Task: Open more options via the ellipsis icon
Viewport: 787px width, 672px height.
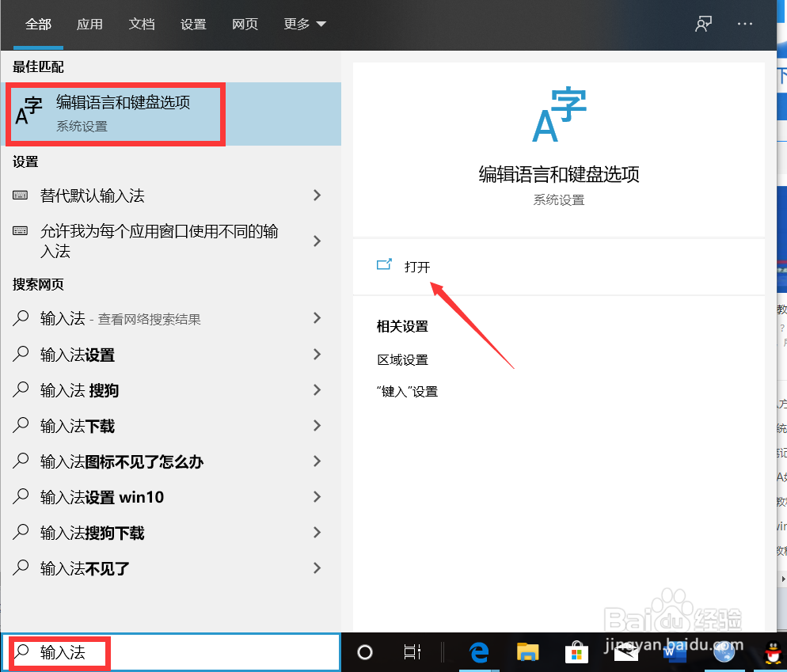Action: [744, 24]
